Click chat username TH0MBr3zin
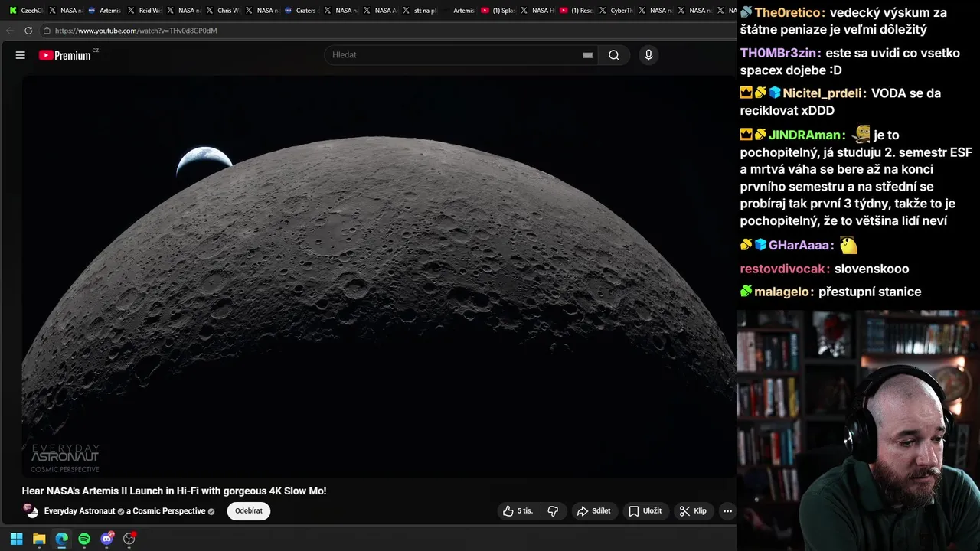Screen dimensions: 980x551 coord(778,53)
